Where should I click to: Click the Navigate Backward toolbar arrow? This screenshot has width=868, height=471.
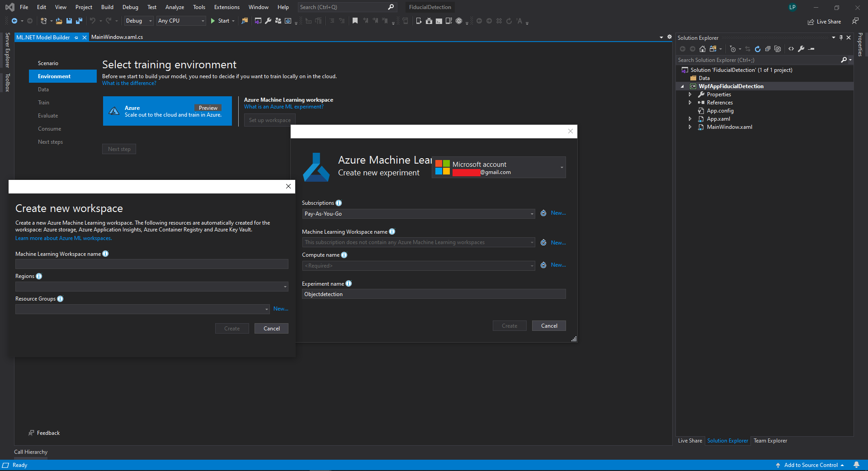coord(14,21)
